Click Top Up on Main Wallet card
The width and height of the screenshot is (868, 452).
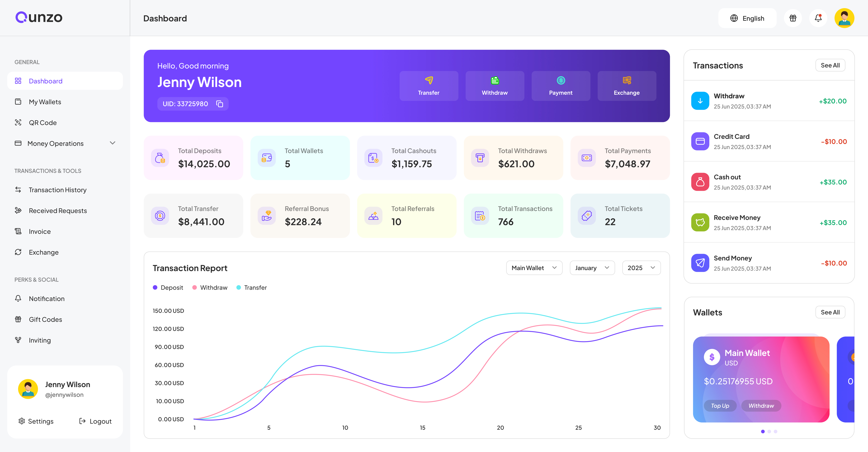(x=720, y=406)
